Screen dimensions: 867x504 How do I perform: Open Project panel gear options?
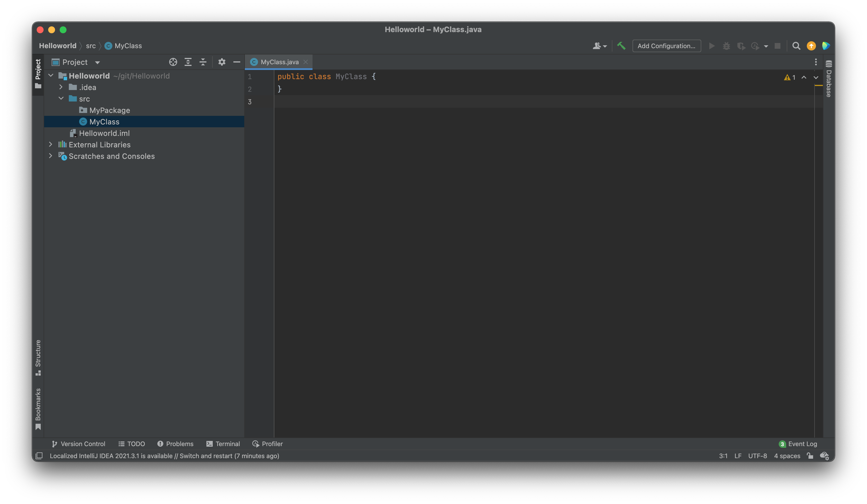coord(222,62)
